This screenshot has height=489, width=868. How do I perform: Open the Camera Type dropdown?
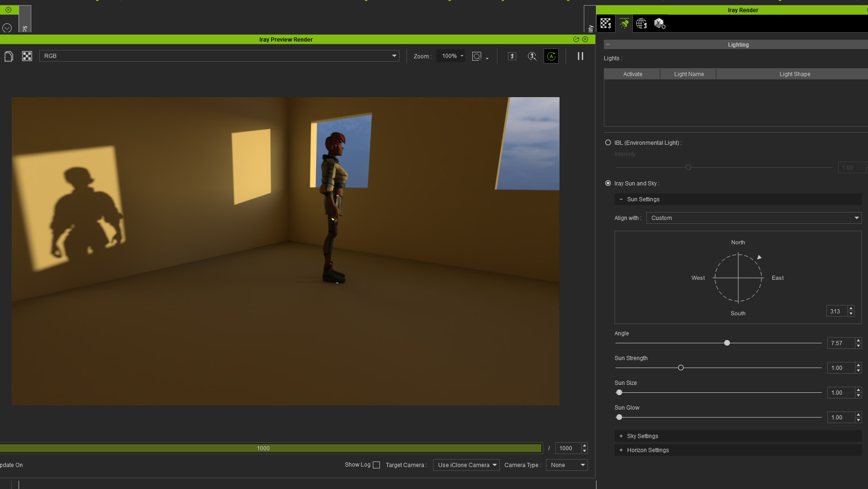(x=567, y=465)
